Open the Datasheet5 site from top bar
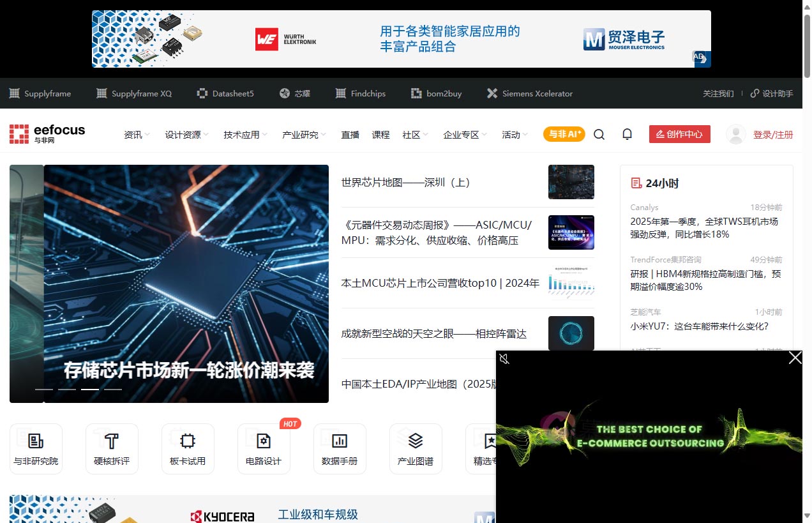 click(225, 93)
